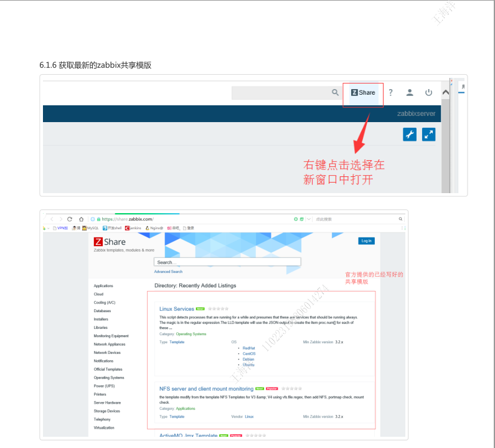Select the Official Templates category
The image size is (495, 448).
pos(108,369)
